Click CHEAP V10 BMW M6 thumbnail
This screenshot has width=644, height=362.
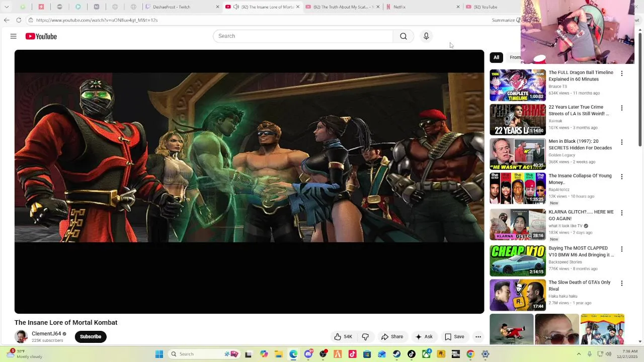point(518,260)
